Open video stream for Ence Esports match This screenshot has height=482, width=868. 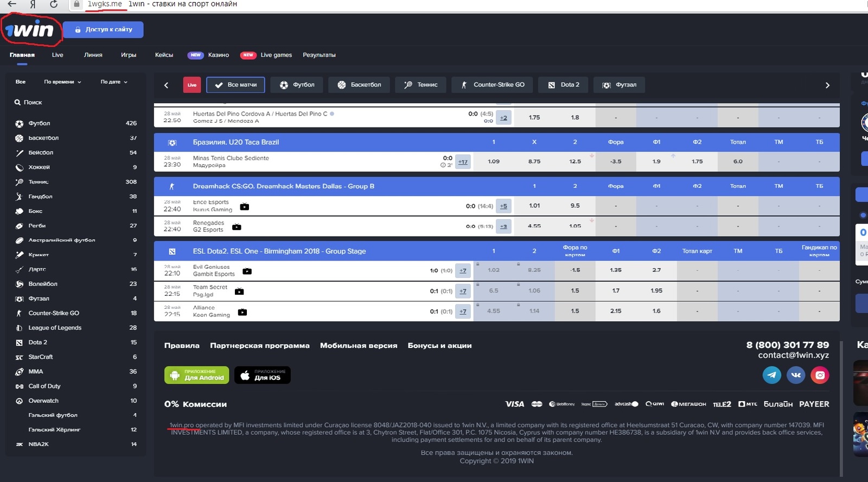tap(245, 207)
